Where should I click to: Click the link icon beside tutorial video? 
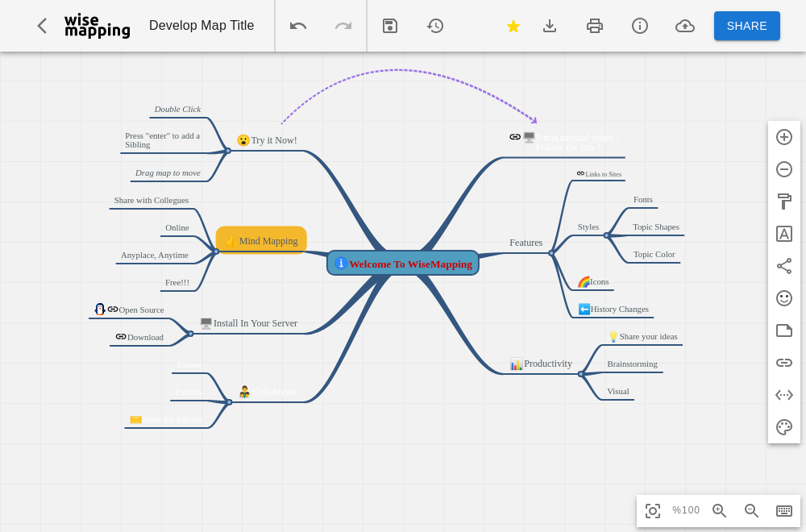click(x=515, y=137)
